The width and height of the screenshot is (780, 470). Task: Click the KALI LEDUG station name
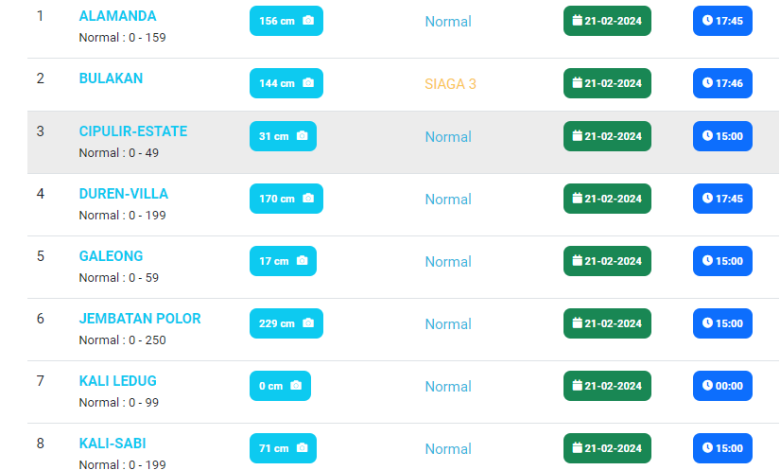click(x=118, y=381)
